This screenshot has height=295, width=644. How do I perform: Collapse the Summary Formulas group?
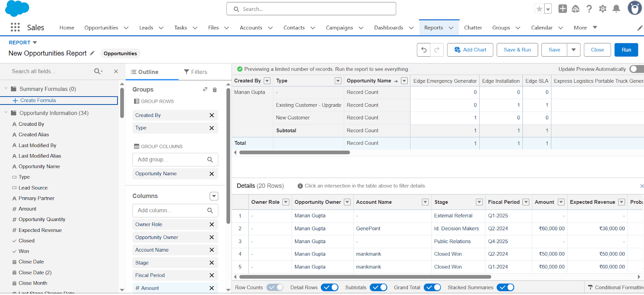6,89
